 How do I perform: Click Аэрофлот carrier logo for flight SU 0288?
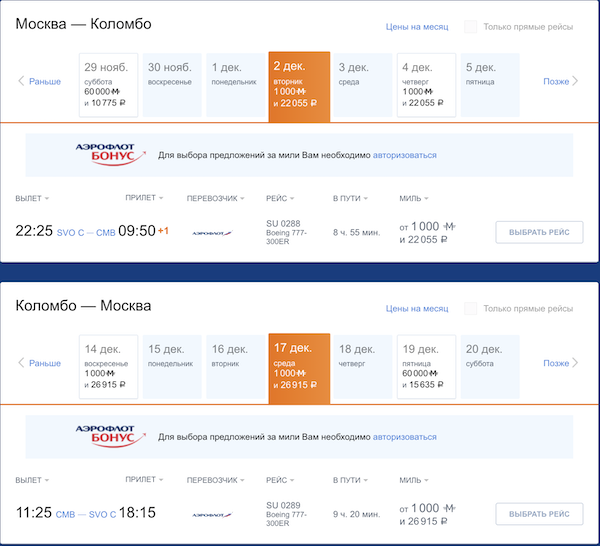tap(211, 232)
